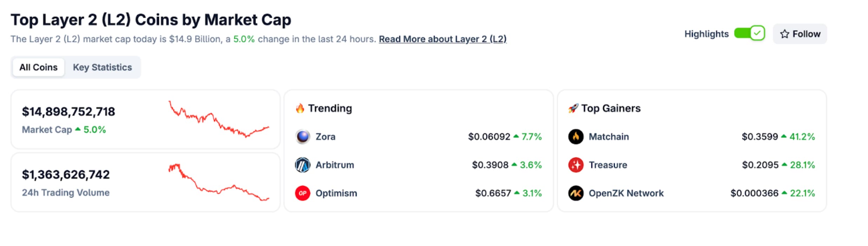
Task: Click the 24h Trading Volume sparkline chart
Action: [219, 182]
